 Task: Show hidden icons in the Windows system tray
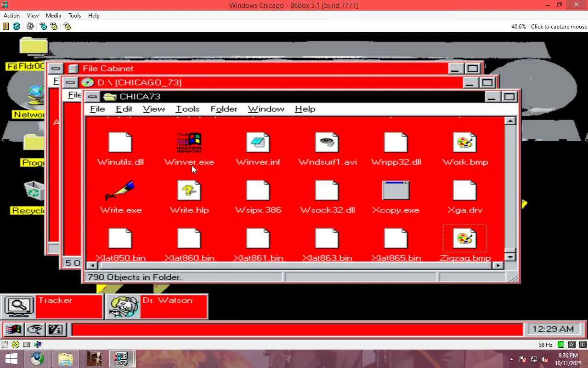(511, 359)
